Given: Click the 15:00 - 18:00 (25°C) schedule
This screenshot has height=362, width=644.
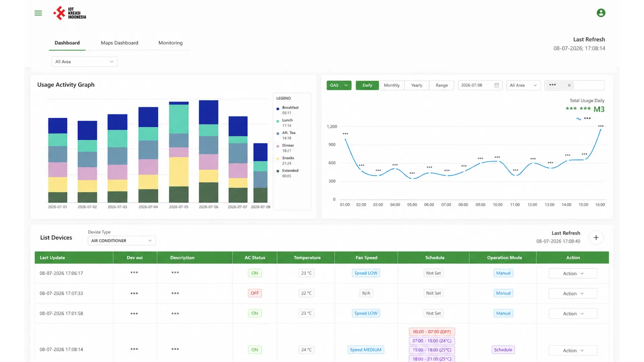Looking at the screenshot, I should (432, 350).
